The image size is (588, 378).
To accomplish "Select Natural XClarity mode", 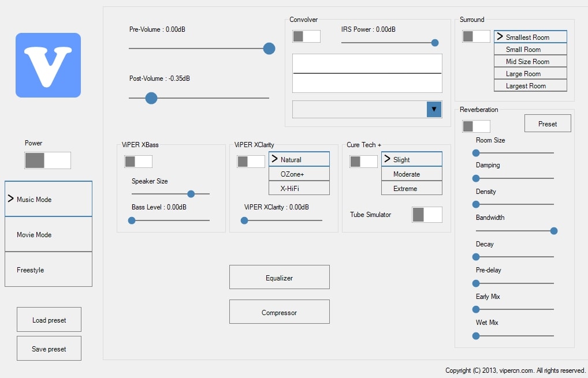I will (299, 159).
